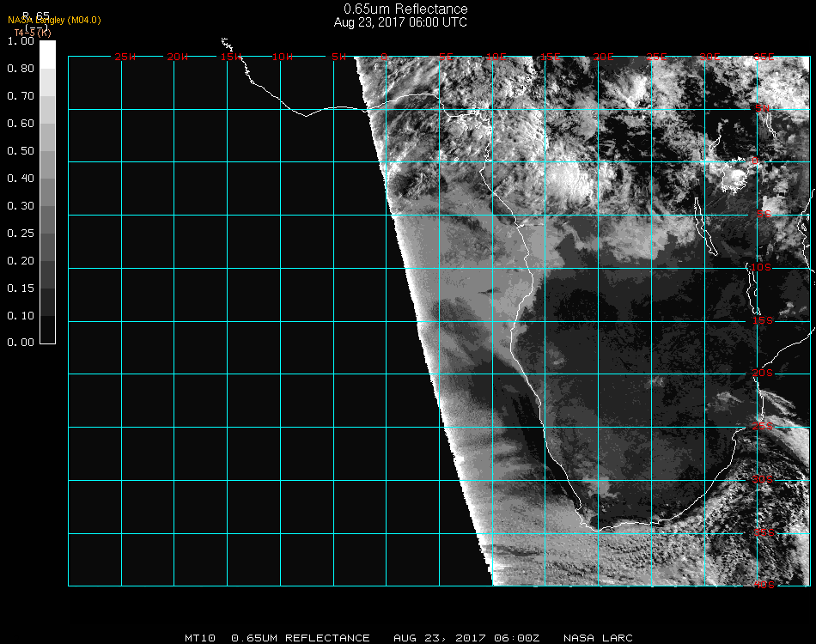Screen dimensions: 816x644
Task: Click the orange "NASA Langley (M04.0)" label
Action: click(54, 20)
